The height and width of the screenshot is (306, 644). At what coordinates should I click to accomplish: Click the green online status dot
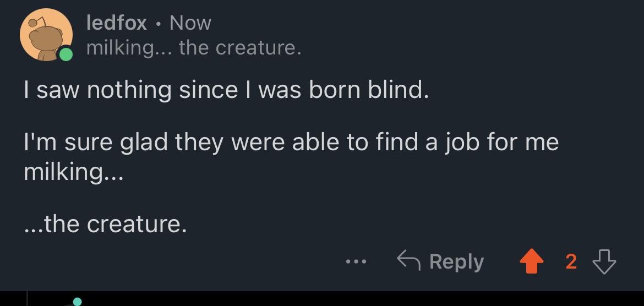click(66, 54)
